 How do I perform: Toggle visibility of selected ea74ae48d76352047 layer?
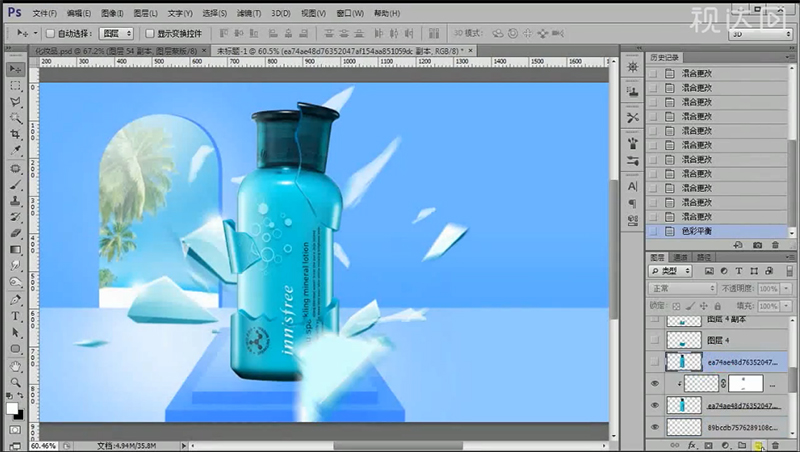pos(655,362)
